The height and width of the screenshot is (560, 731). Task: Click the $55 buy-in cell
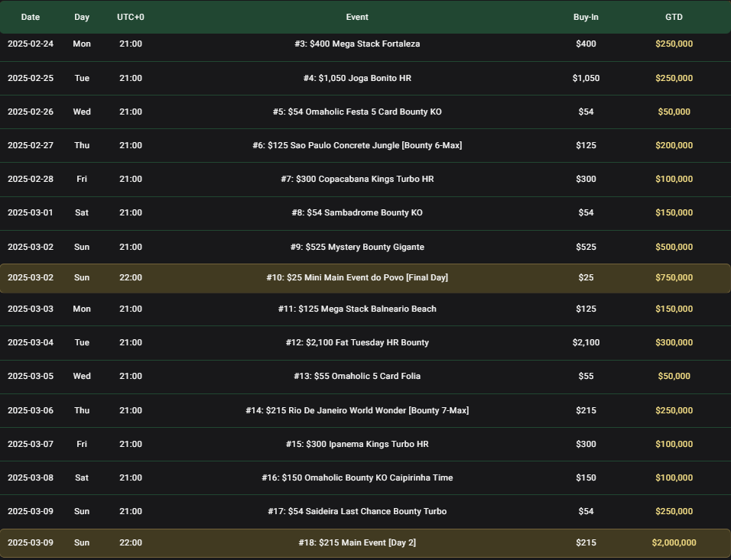[586, 376]
